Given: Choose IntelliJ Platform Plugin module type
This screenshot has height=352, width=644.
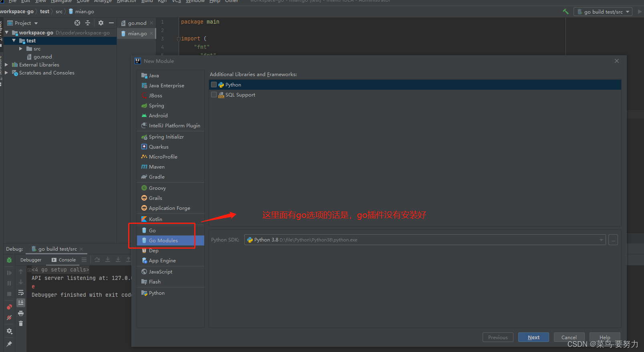Looking at the screenshot, I should click(x=171, y=125).
